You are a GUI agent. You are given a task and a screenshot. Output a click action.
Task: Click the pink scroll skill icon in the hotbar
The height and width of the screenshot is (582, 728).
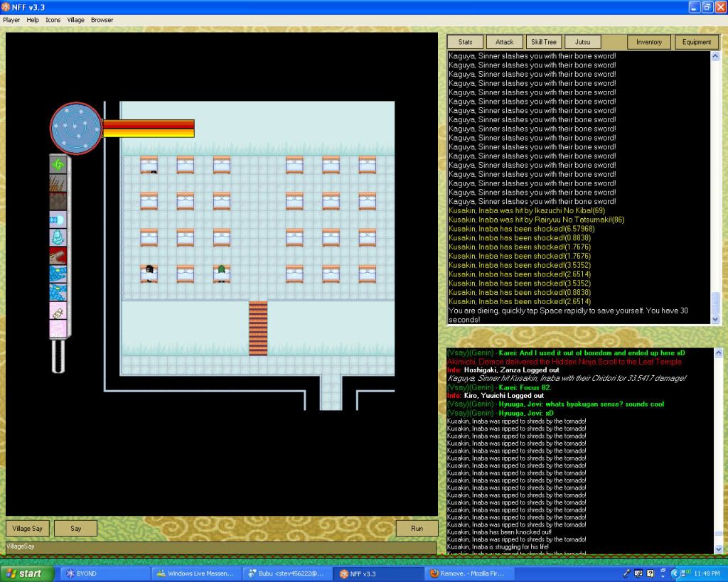click(58, 311)
